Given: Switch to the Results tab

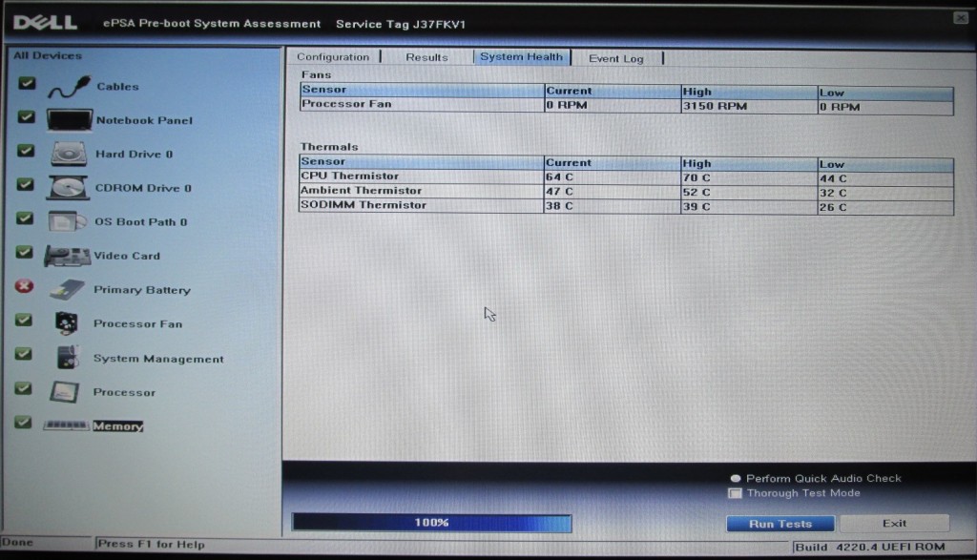Looking at the screenshot, I should coord(426,57).
